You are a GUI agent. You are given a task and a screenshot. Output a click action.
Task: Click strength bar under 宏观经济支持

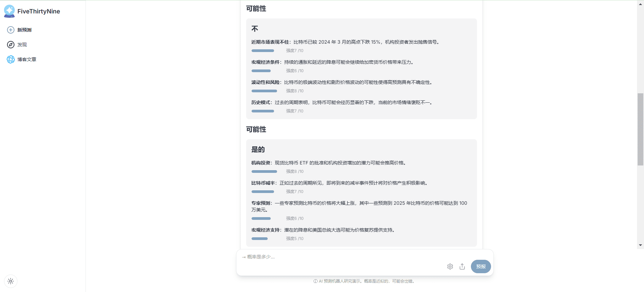click(260, 239)
